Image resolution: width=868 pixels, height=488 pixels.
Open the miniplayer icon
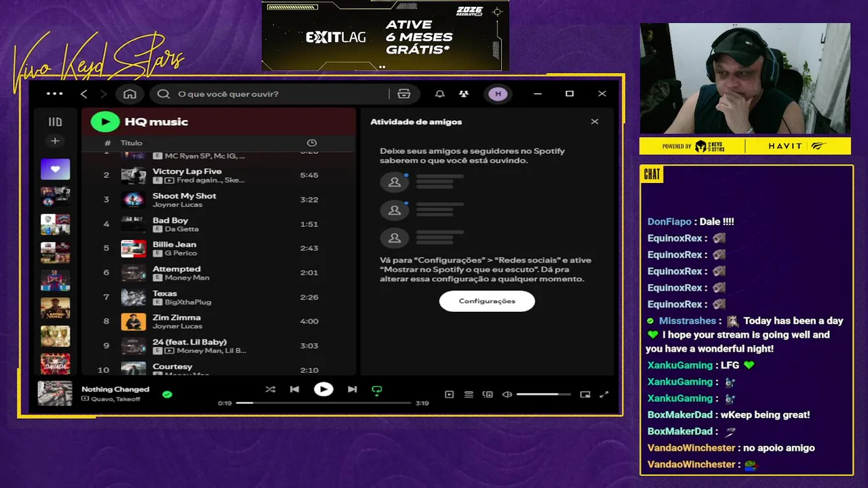[x=585, y=394]
